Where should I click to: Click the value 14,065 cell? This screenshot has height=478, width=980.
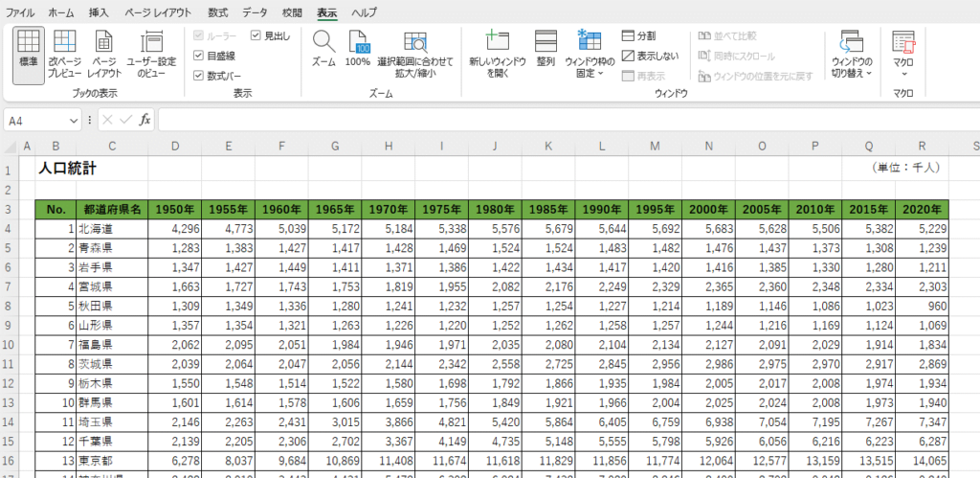922,462
